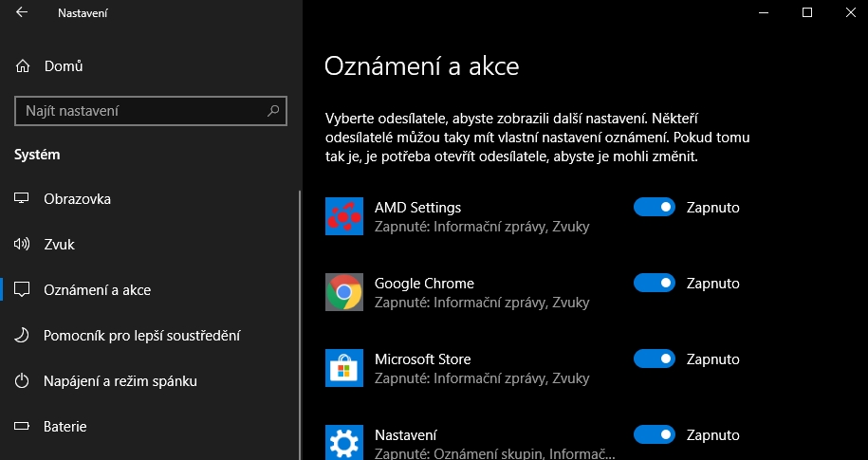Click the Microsoft Store icon
This screenshot has width=868, height=460.
pyautogui.click(x=343, y=368)
